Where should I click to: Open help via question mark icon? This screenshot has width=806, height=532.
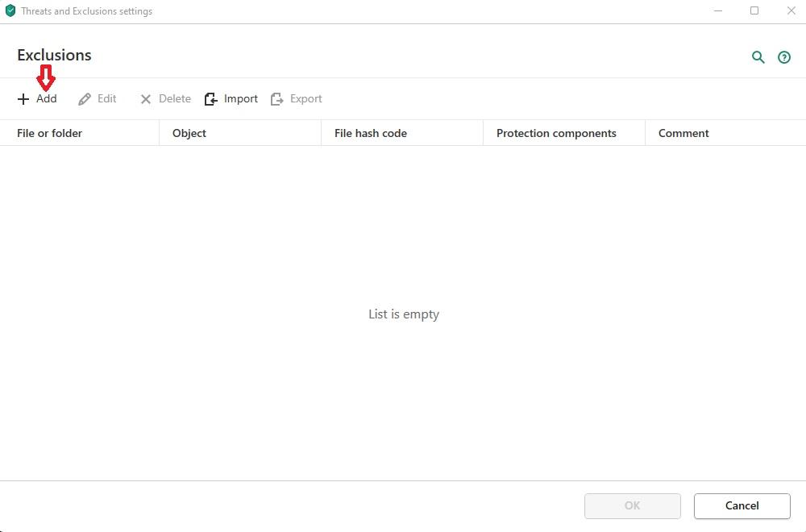point(784,57)
